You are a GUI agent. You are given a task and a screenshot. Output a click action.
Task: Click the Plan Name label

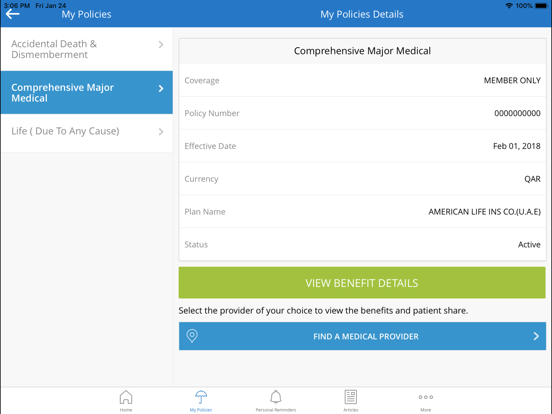coord(205,212)
